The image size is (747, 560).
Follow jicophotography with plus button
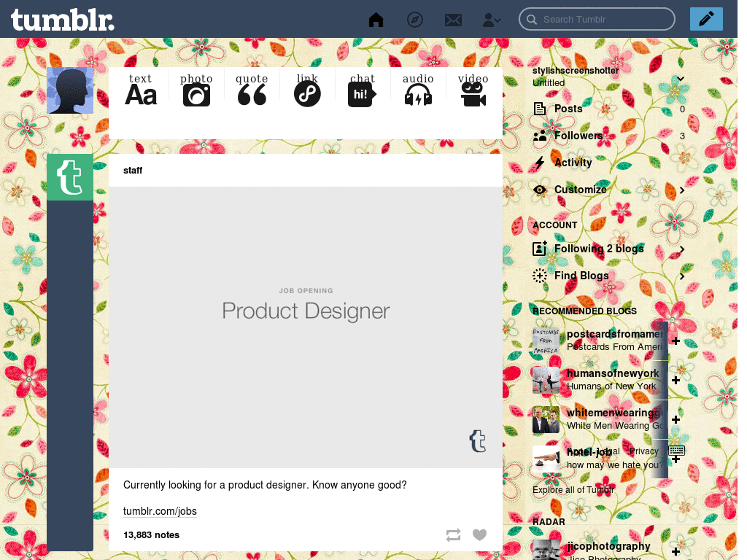pos(676,551)
